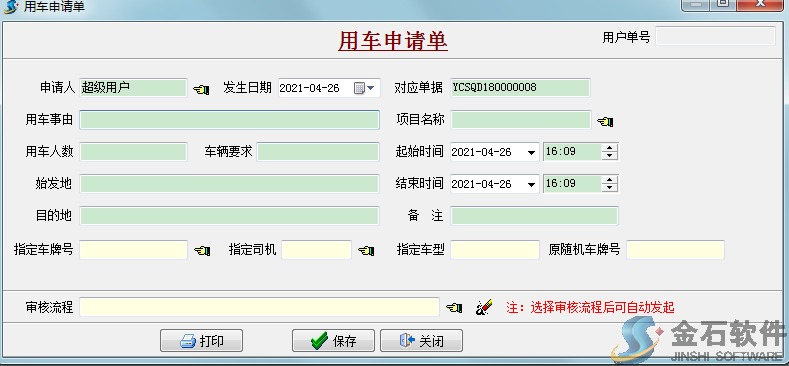Click the 保存 save button
This screenshot has height=366, width=789.
[333, 341]
